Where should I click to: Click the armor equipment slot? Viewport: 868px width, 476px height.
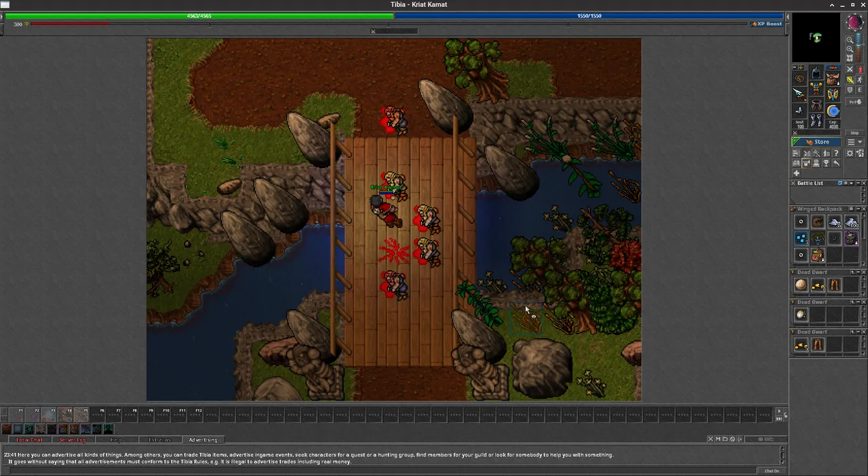[x=816, y=88]
